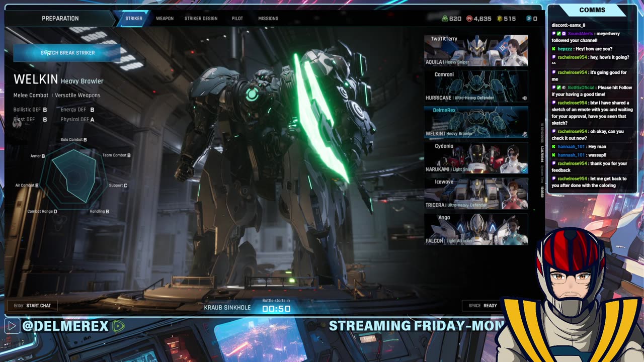
Task: Go to the PILOT tab
Action: (237, 19)
